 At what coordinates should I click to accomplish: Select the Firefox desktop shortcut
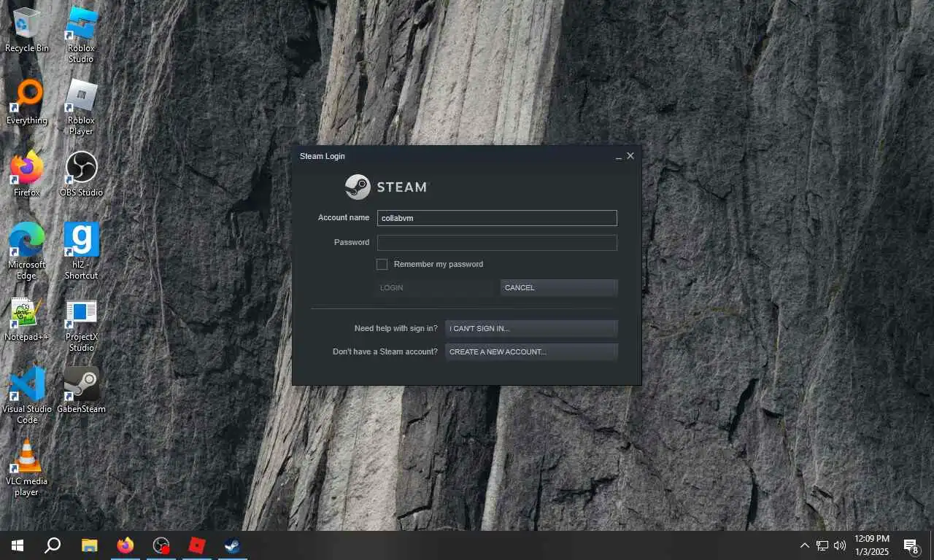(26, 175)
